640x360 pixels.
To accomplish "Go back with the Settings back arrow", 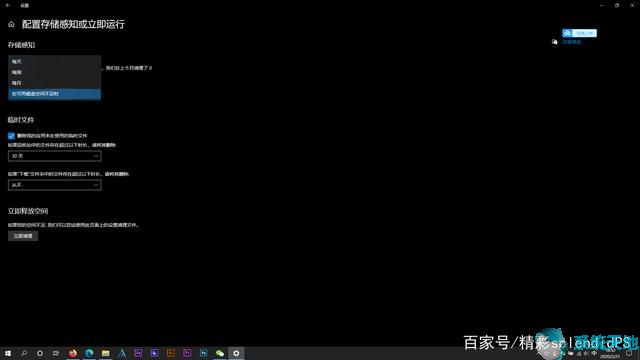I will point(8,5).
